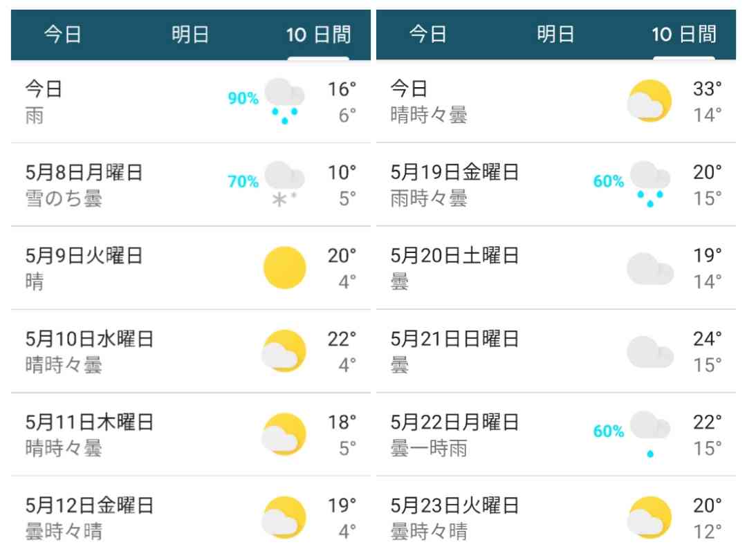This screenshot has width=747, height=560.
Task: Select the 10日間 tab in the right panel
Action: [x=683, y=35]
